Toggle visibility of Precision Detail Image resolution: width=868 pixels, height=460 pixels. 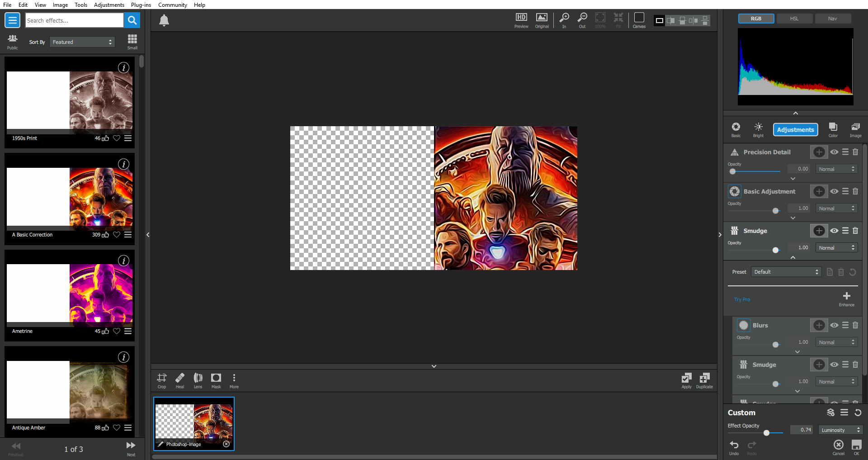click(835, 152)
